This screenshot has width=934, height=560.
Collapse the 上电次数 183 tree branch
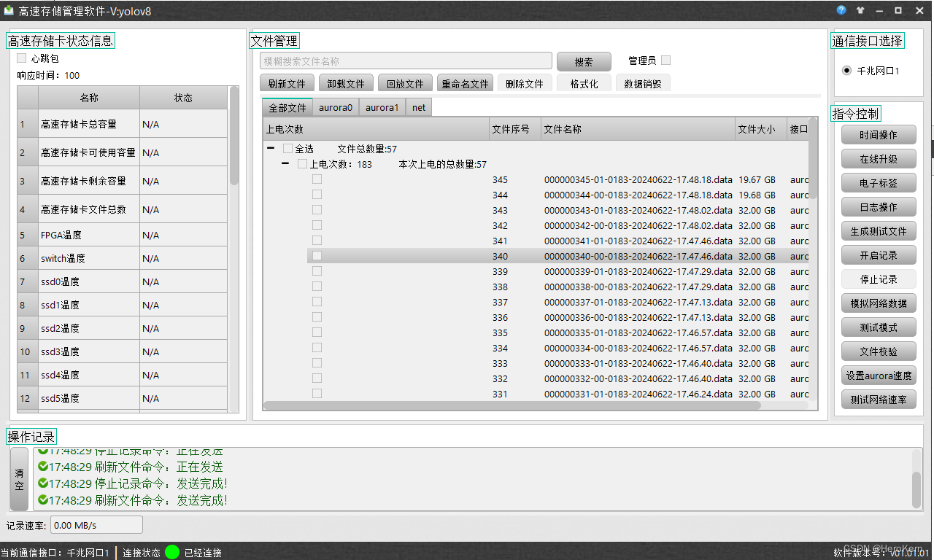[x=285, y=164]
